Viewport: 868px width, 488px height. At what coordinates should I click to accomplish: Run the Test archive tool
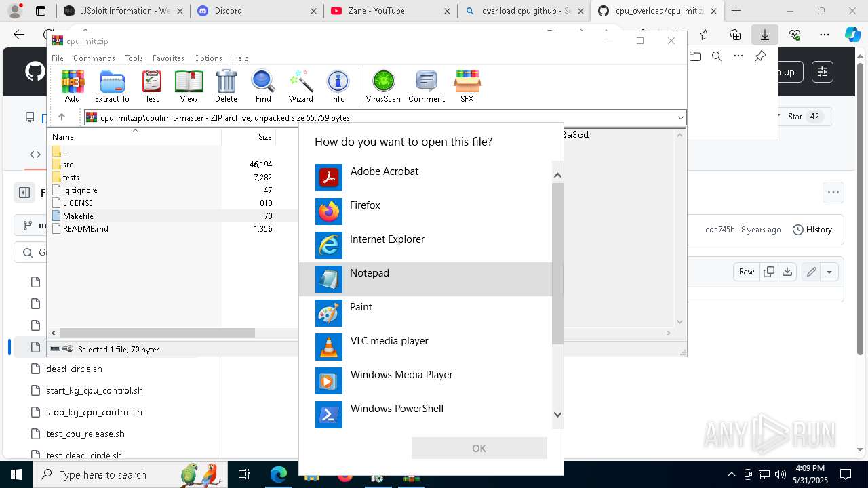[x=152, y=86]
